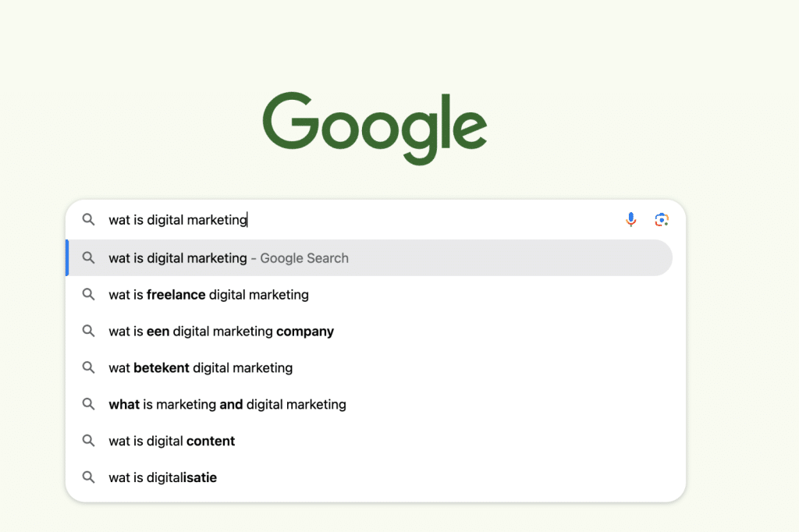The height and width of the screenshot is (532, 799).
Task: Select suggestion 'wat betekent digital marketing'
Action: pos(201,367)
